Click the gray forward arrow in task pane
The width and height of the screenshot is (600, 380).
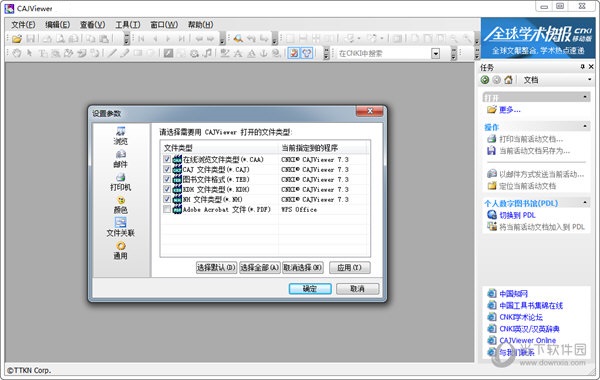(496, 80)
